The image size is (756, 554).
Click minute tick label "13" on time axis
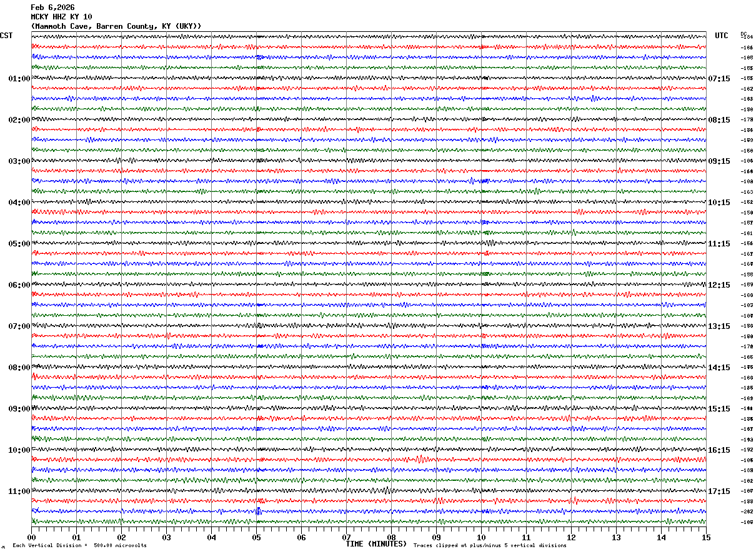617,537
